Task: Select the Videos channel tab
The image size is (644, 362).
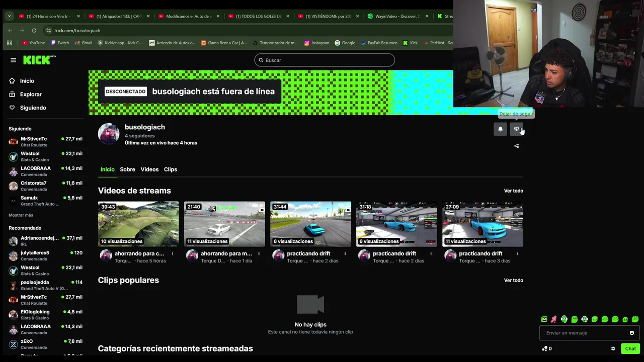Action: click(x=149, y=169)
